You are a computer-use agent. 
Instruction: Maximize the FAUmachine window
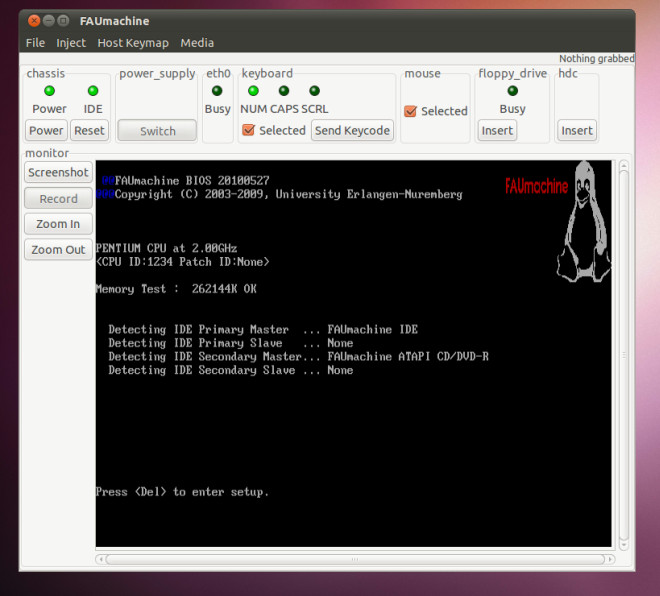pos(63,21)
